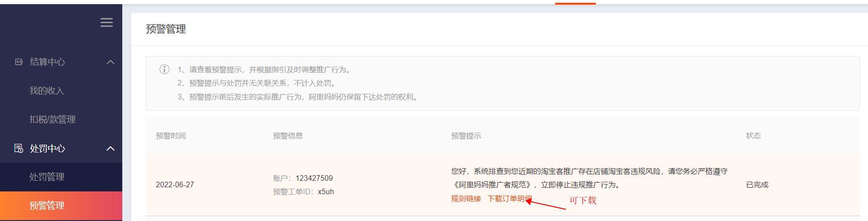Click the 预警提示 column header
This screenshot has width=868, height=221.
pyautogui.click(x=466, y=135)
